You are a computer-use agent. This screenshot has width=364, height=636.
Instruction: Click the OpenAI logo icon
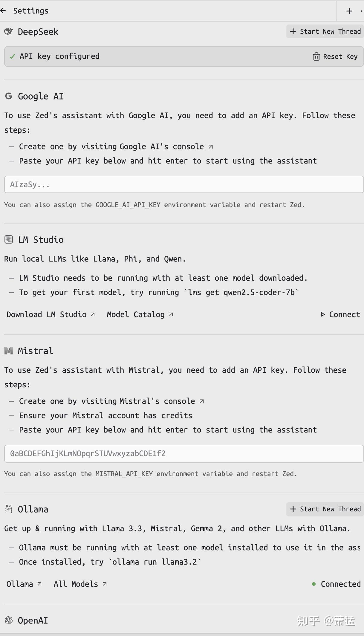coord(9,620)
